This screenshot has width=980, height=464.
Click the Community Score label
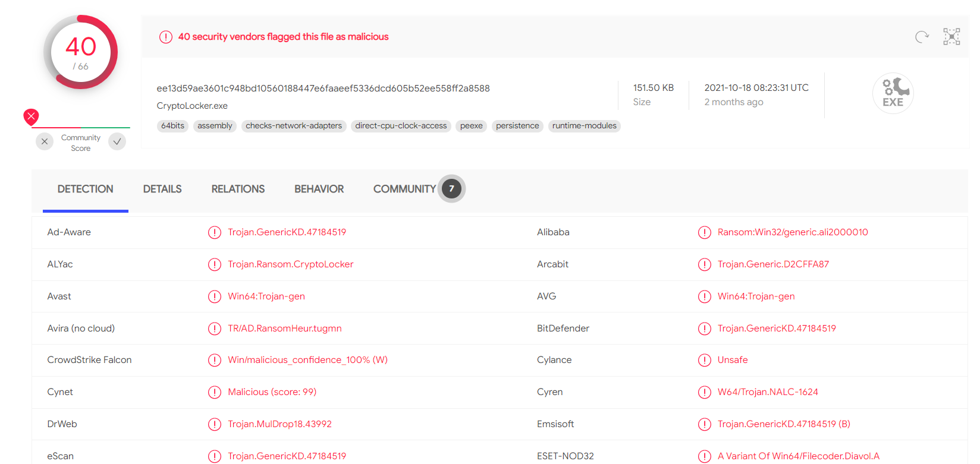81,143
